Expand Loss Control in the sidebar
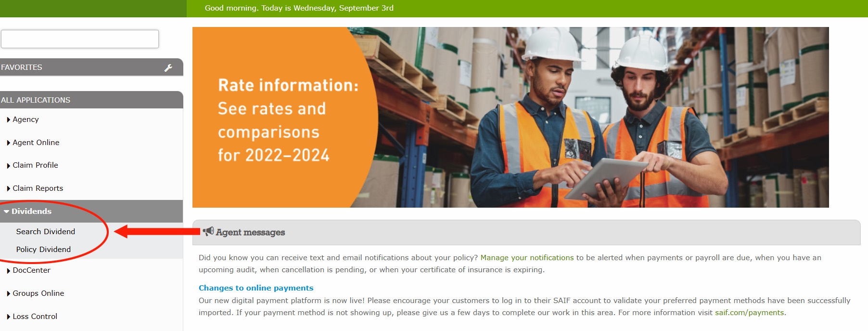The height and width of the screenshot is (331, 868). pos(35,317)
